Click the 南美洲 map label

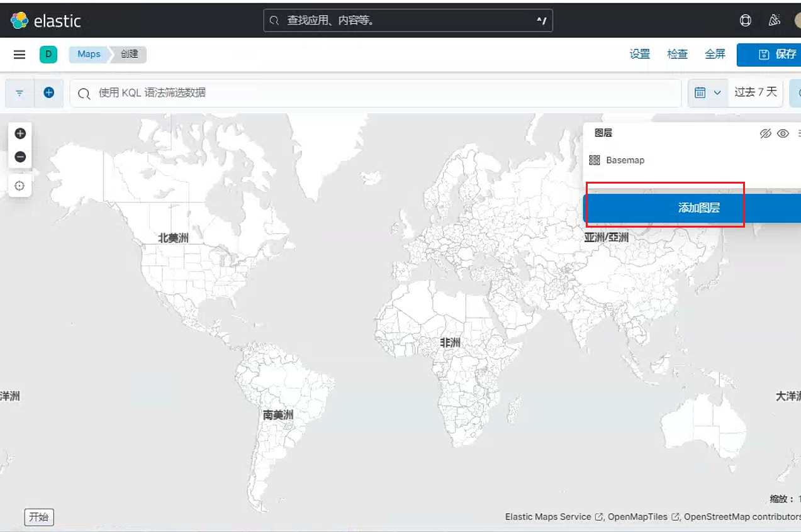(278, 416)
